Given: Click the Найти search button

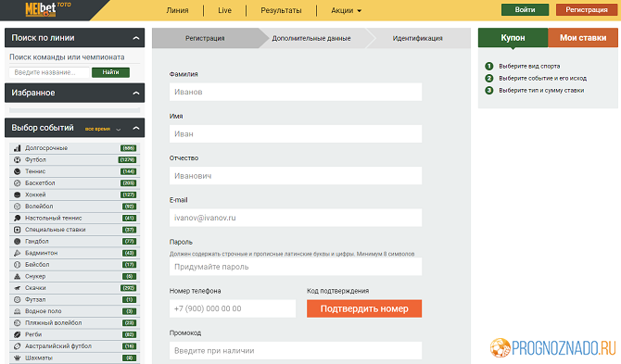Looking at the screenshot, I should 110,72.
